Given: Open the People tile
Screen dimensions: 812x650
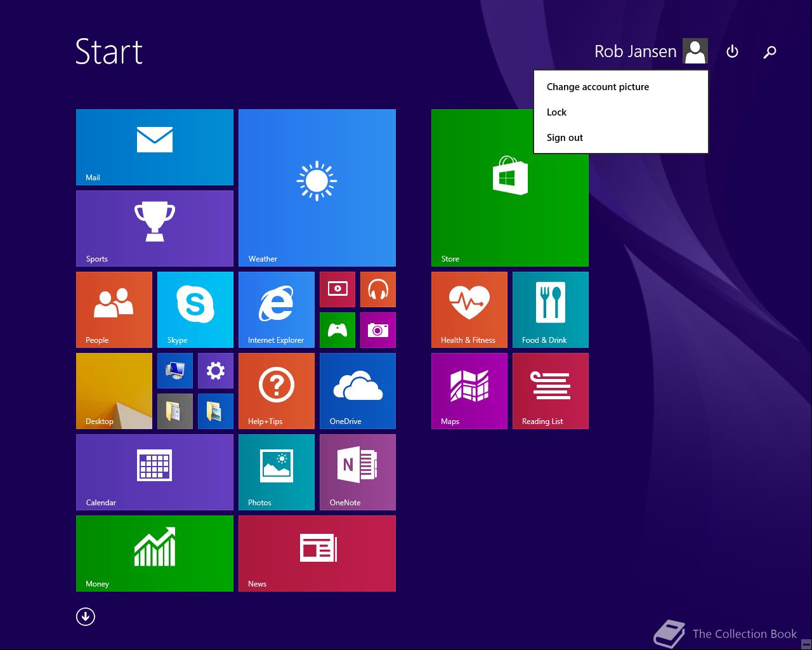Looking at the screenshot, I should pyautogui.click(x=114, y=310).
